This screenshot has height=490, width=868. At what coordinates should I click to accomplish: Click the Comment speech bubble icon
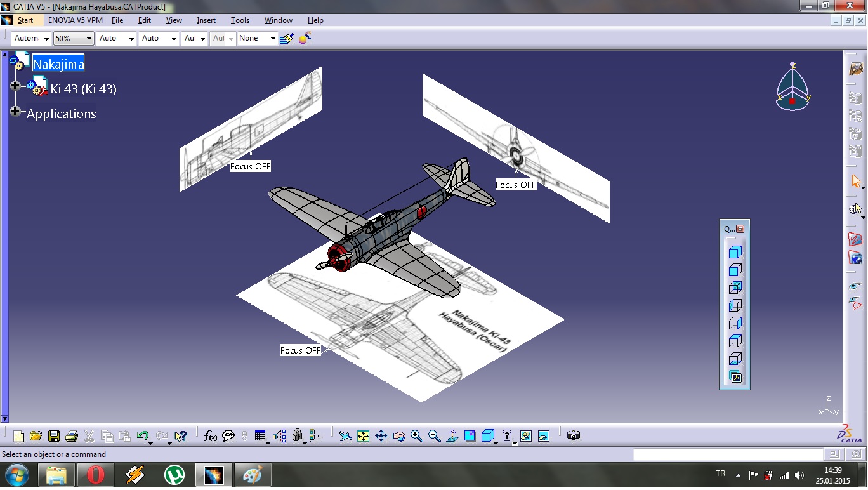tap(228, 436)
